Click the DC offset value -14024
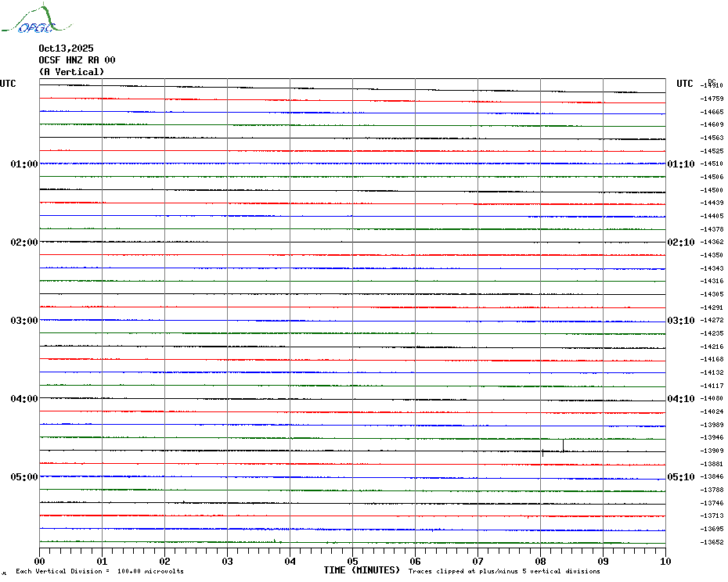The width and height of the screenshot is (728, 582). tap(712, 411)
